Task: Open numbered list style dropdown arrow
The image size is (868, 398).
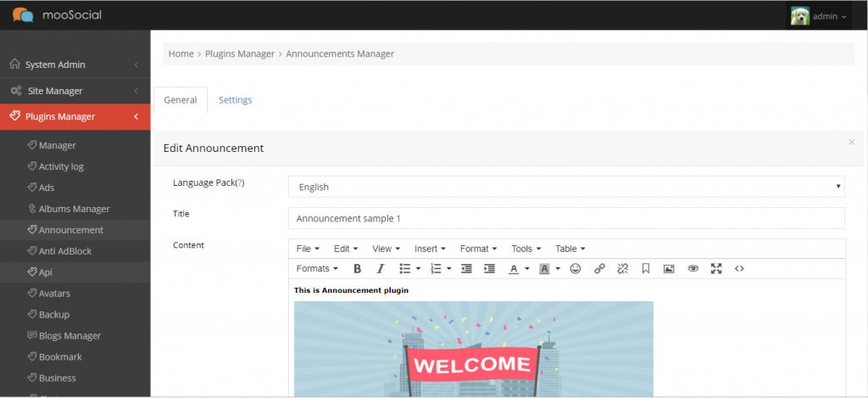Action: point(449,269)
